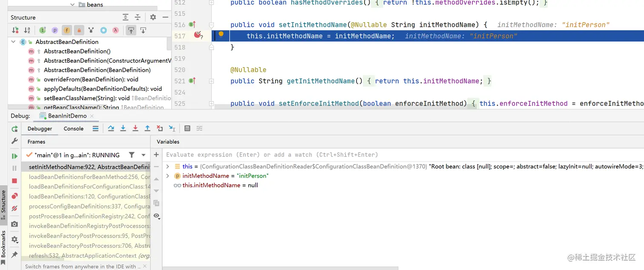644x270 pixels.
Task: Click the intention lightbulb on line 517
Action: pyautogui.click(x=221, y=34)
